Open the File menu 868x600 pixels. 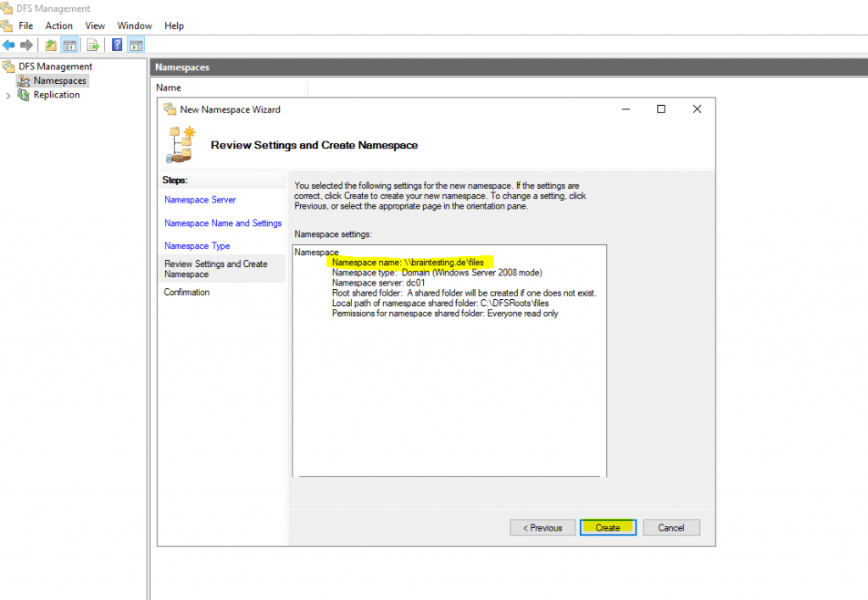click(25, 25)
